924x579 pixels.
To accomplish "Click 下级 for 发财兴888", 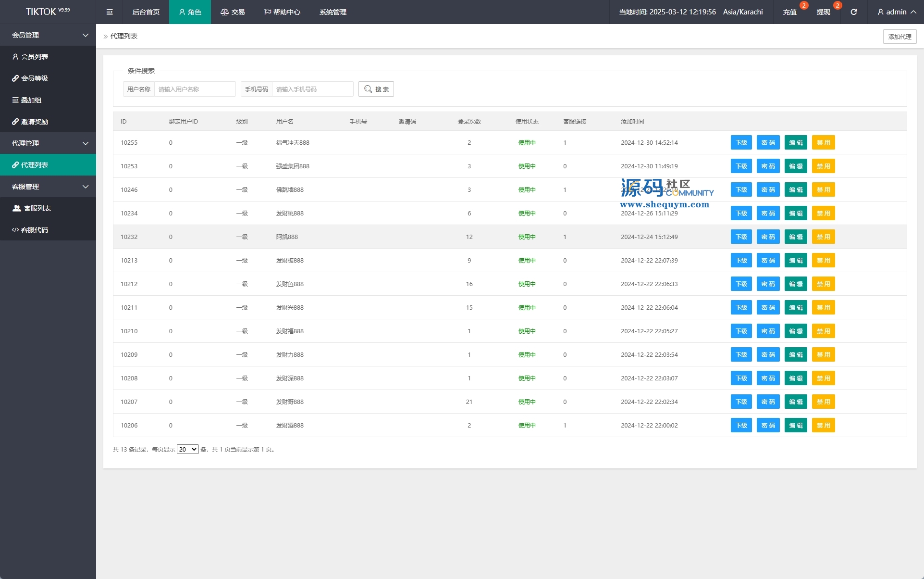I will click(x=741, y=307).
